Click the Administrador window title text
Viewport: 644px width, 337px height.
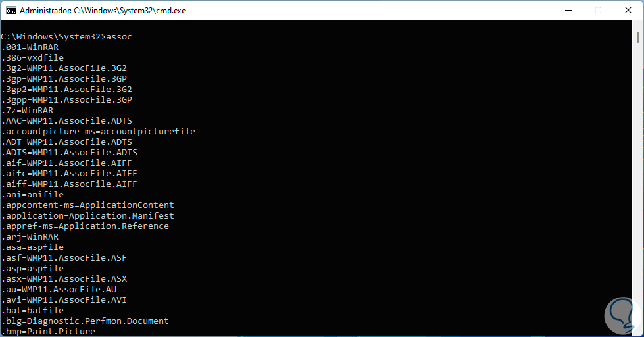pos(103,11)
